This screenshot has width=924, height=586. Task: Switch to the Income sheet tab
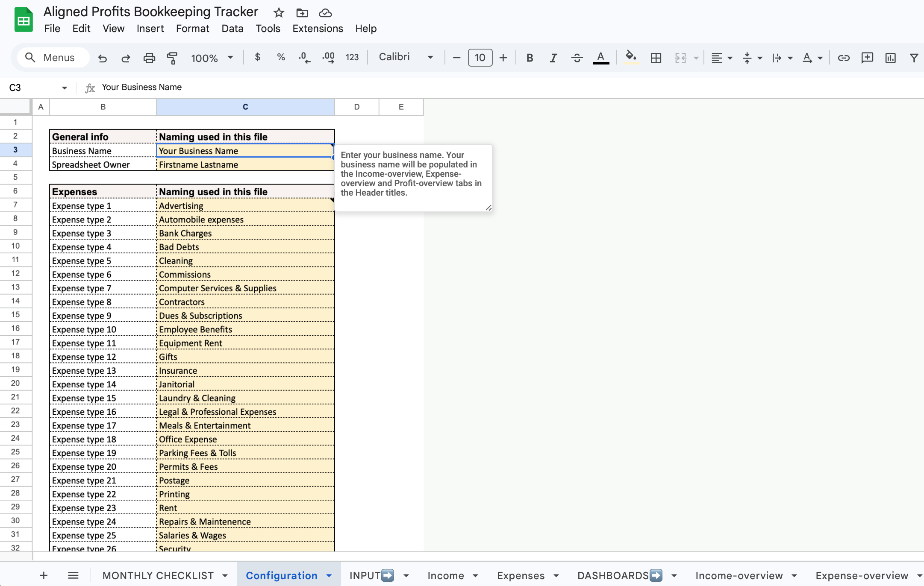445,575
